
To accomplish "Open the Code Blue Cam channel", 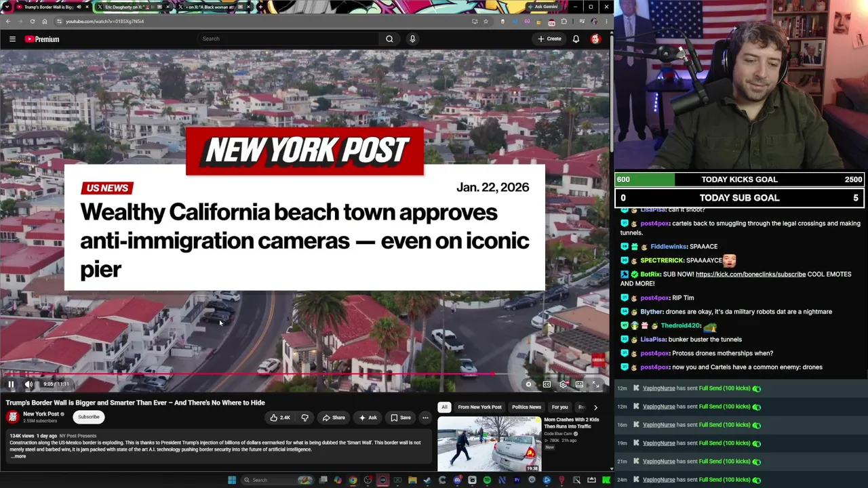I will tap(559, 434).
